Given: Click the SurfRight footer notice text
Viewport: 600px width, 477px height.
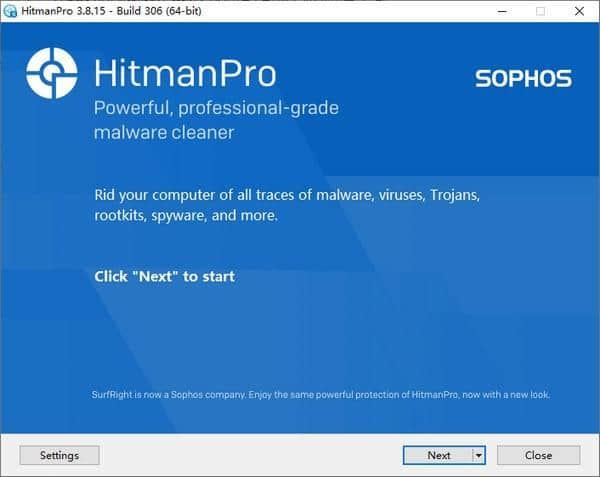Looking at the screenshot, I should (x=320, y=394).
